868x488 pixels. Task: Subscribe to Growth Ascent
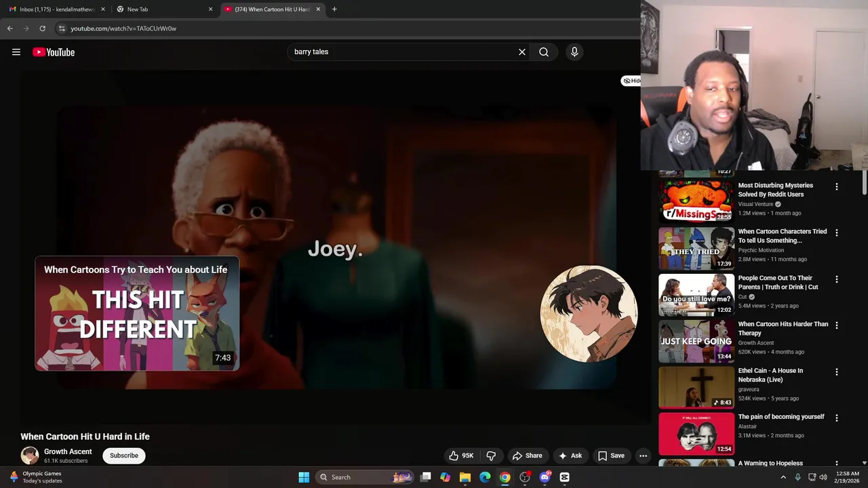124,455
